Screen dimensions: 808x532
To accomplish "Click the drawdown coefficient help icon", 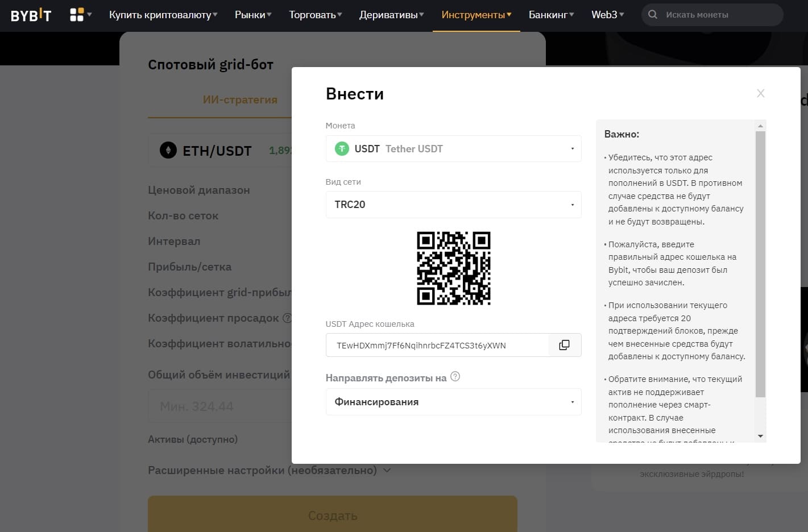I will tap(287, 318).
